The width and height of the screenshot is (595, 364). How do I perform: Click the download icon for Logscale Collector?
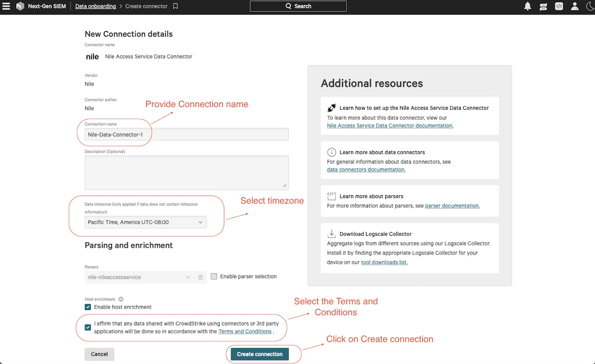pos(331,233)
